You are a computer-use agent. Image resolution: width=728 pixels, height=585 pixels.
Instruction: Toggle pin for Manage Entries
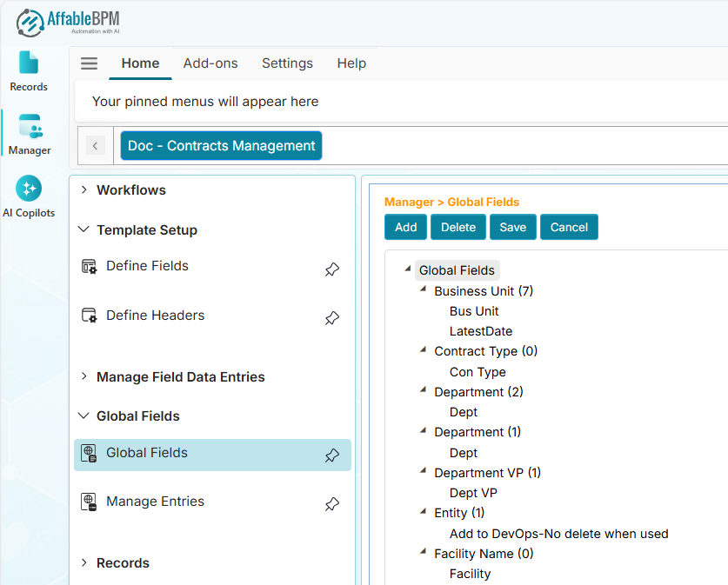click(x=331, y=504)
